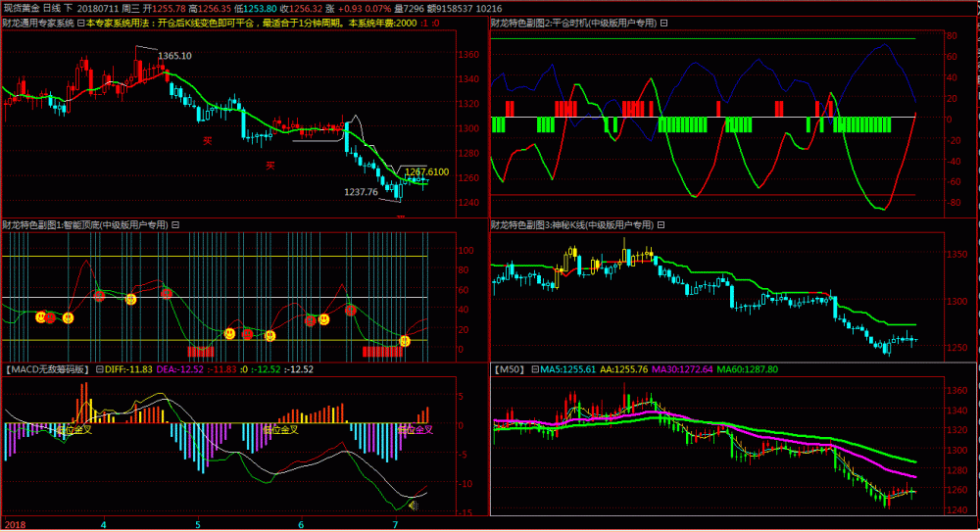This screenshot has height=532, width=980.
Task: Collapse the MACD无敌筹码版 parameter toggle before DIFF
Action: point(99,369)
